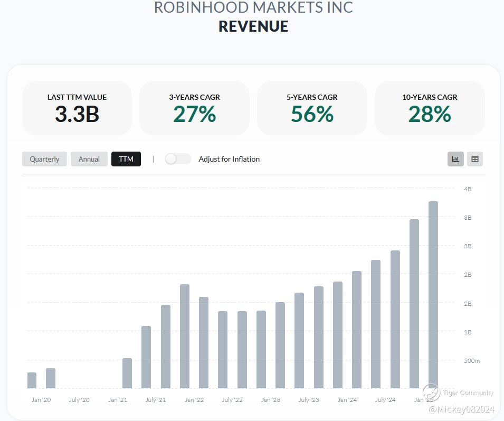Screen dimensions: 504x421
Task: Switch to the bar chart view icon
Action: point(455,159)
